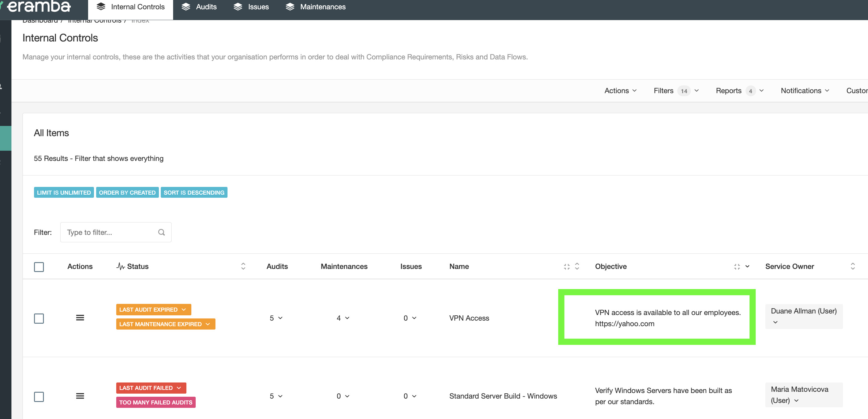Click the Status column pulse icon
Image resolution: width=868 pixels, height=419 pixels.
[120, 266]
